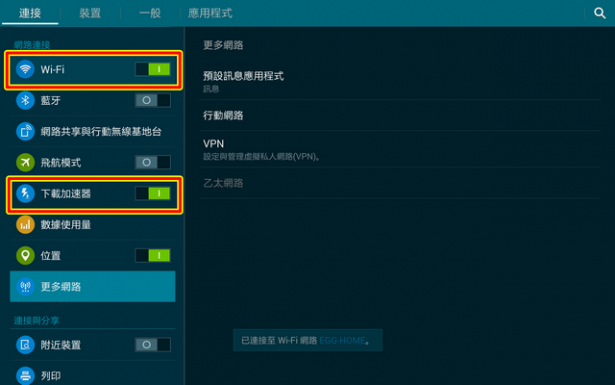Tap the 飛航模式 airplane icon
This screenshot has width=615, height=385.
click(x=25, y=162)
